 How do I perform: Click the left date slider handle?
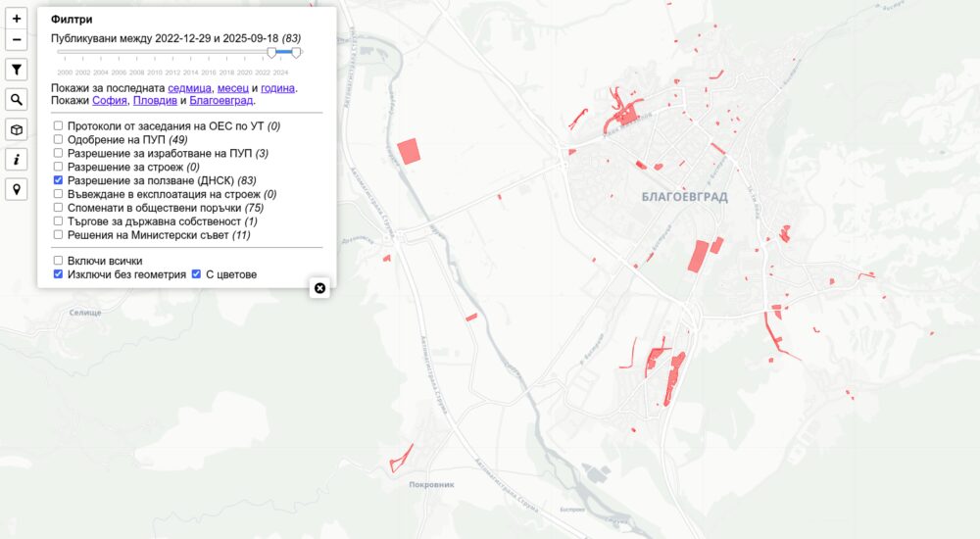point(271,53)
